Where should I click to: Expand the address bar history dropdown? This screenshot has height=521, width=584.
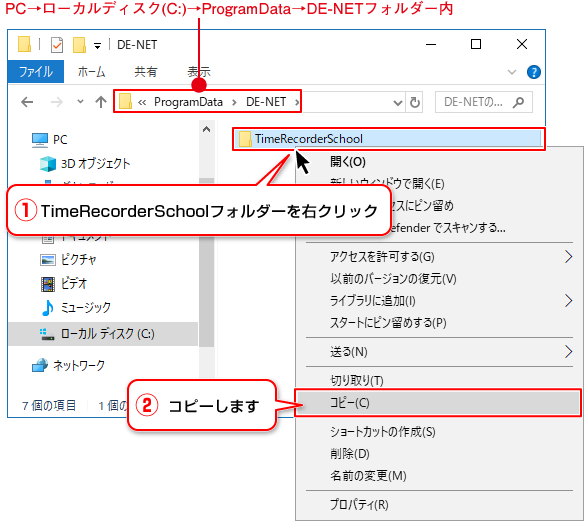398,102
